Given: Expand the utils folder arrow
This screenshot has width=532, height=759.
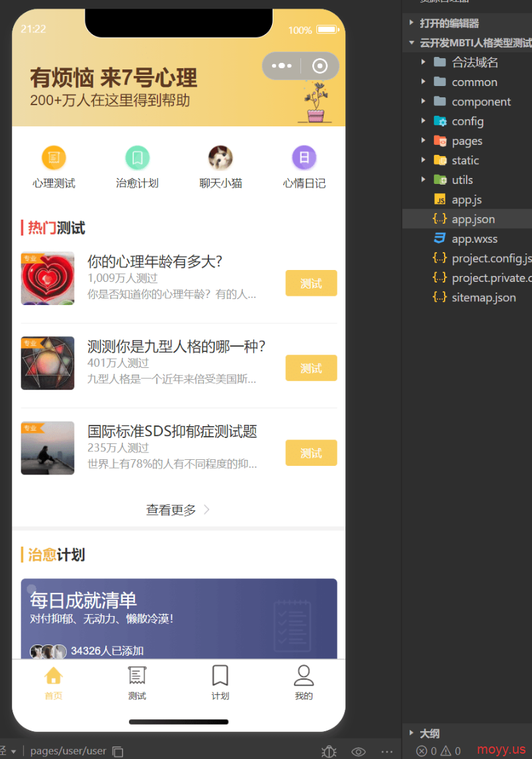Looking at the screenshot, I should (423, 179).
